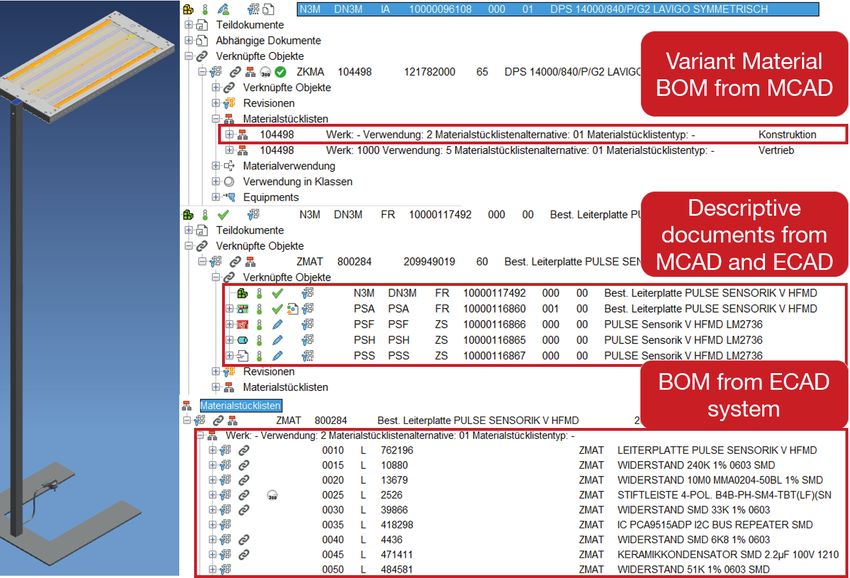Click the document copy icon in top DPS 14000 row
Viewport: 850px width, 578px height.
[268, 9]
